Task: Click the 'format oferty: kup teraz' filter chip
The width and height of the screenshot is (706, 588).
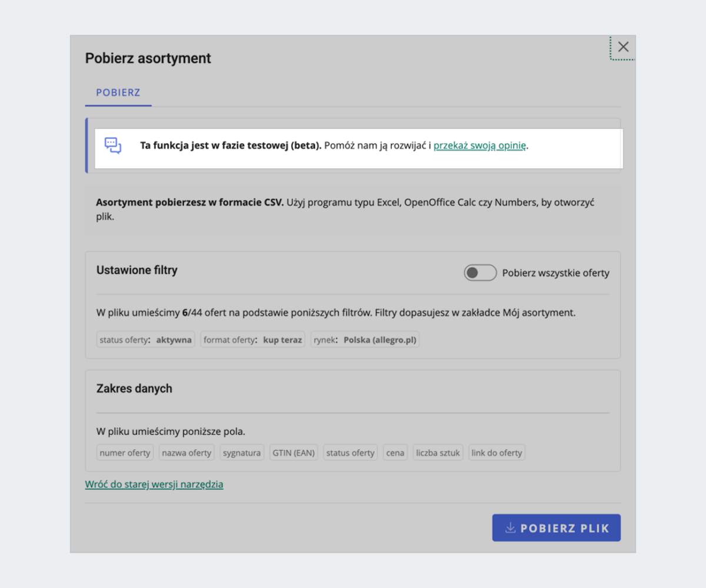Action: coord(252,340)
